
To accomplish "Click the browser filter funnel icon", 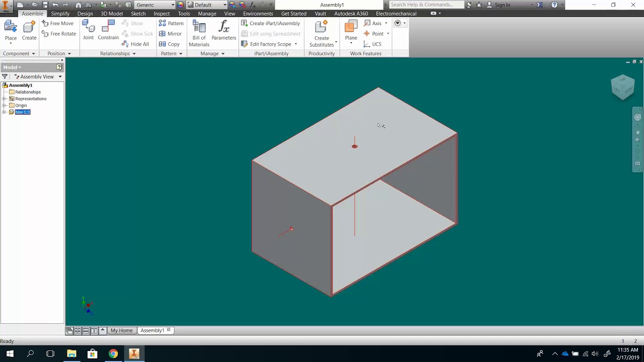I will click(x=5, y=76).
